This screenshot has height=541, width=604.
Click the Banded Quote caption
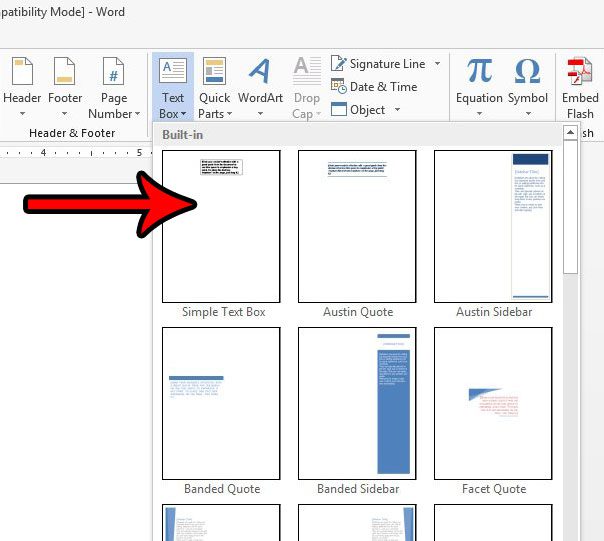click(222, 489)
